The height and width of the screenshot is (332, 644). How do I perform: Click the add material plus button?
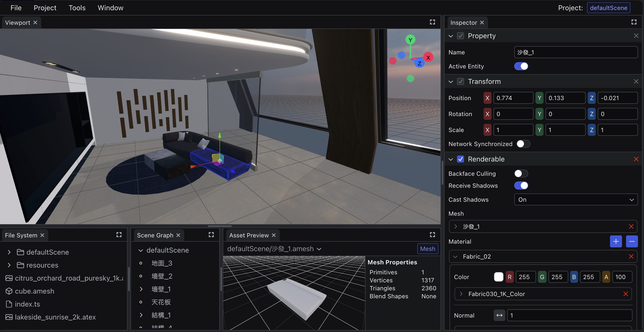[616, 241]
